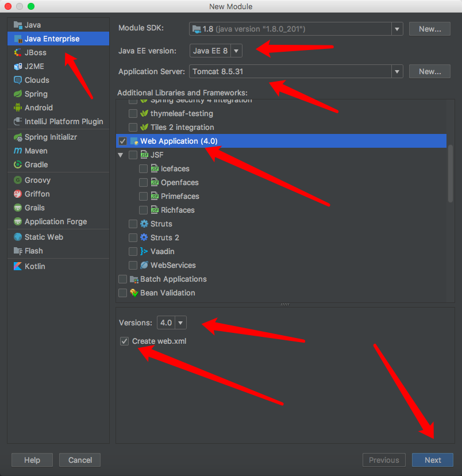Click the Previous button

(384, 460)
